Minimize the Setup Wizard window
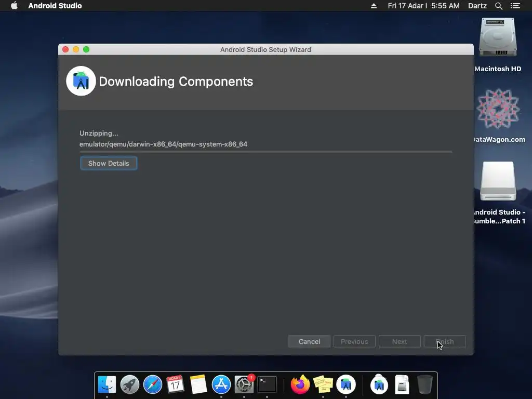This screenshot has height=399, width=532. (76, 49)
